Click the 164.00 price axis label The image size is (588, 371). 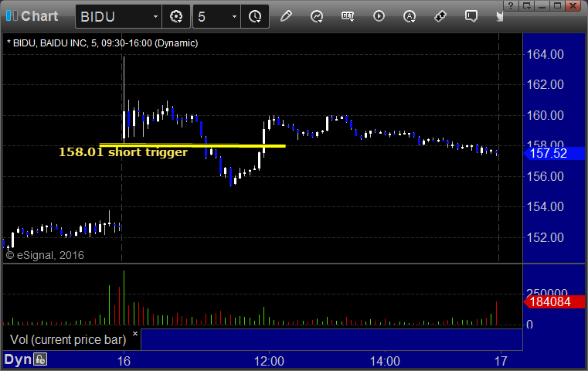pos(546,54)
